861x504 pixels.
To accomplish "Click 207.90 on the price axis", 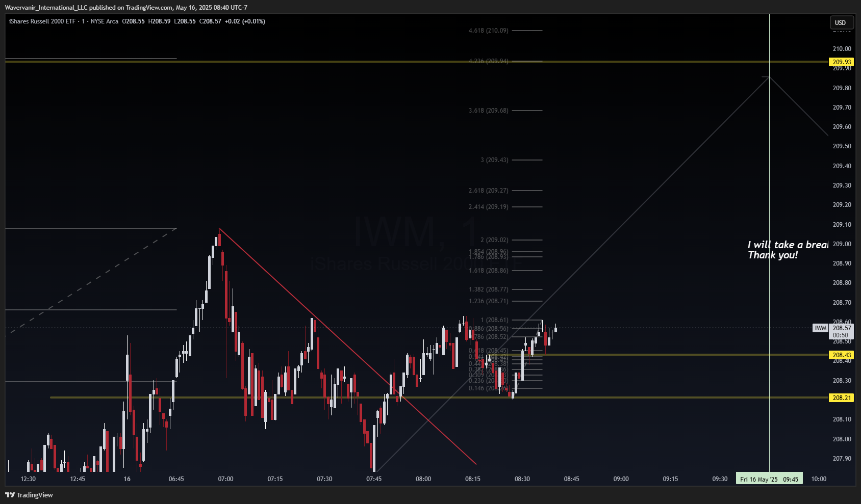I will (842, 459).
